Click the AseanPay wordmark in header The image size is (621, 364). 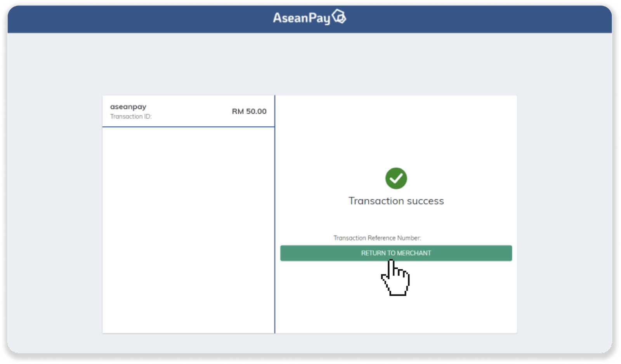(x=301, y=18)
